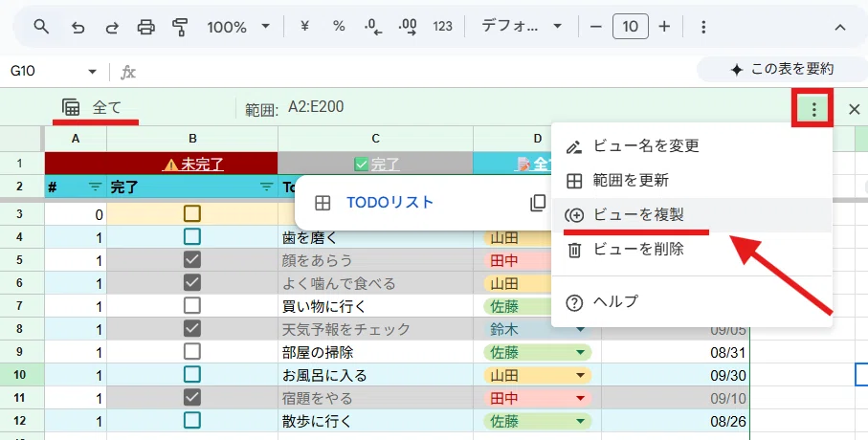Screen dimensions: 868x440
Task: Select 'ビューを削除' menu item
Action: [x=692, y=250]
